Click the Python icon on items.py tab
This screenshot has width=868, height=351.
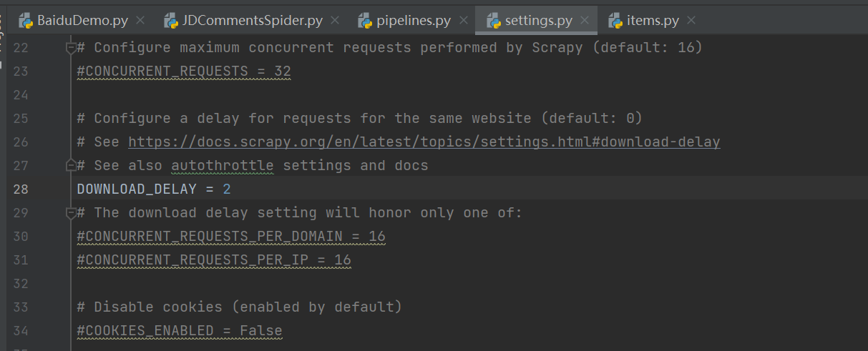615,21
